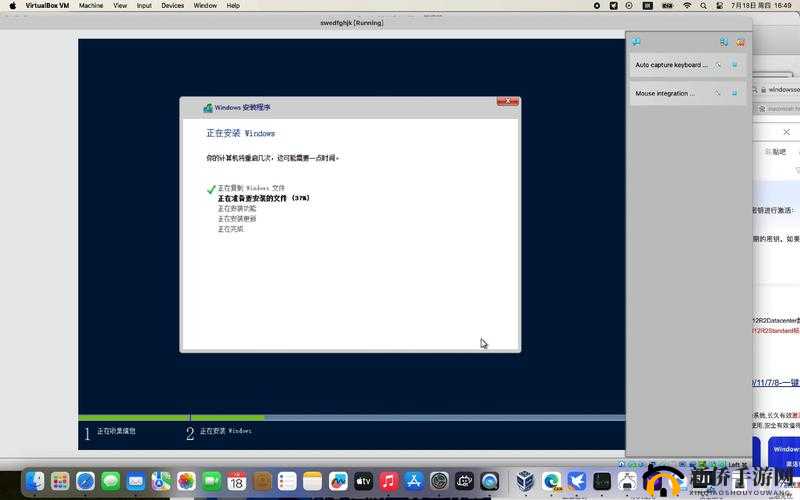Open the Window menu
The width and height of the screenshot is (800, 500).
click(x=205, y=6)
